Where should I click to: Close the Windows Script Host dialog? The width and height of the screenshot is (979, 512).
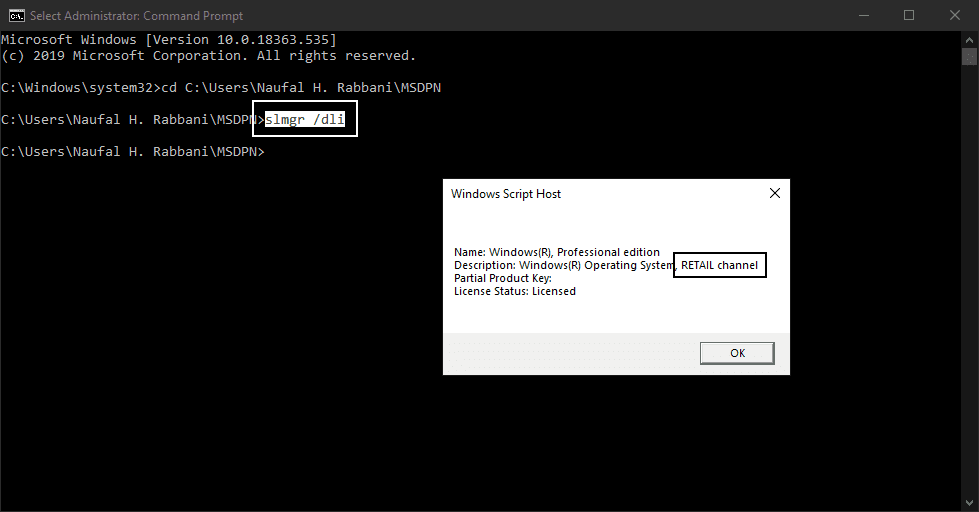[x=775, y=193]
